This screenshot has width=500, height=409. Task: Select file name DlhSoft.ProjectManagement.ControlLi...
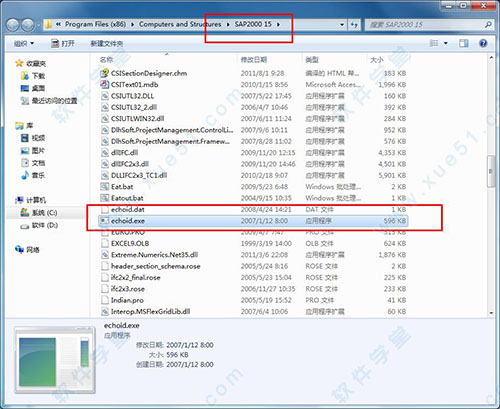[172, 130]
